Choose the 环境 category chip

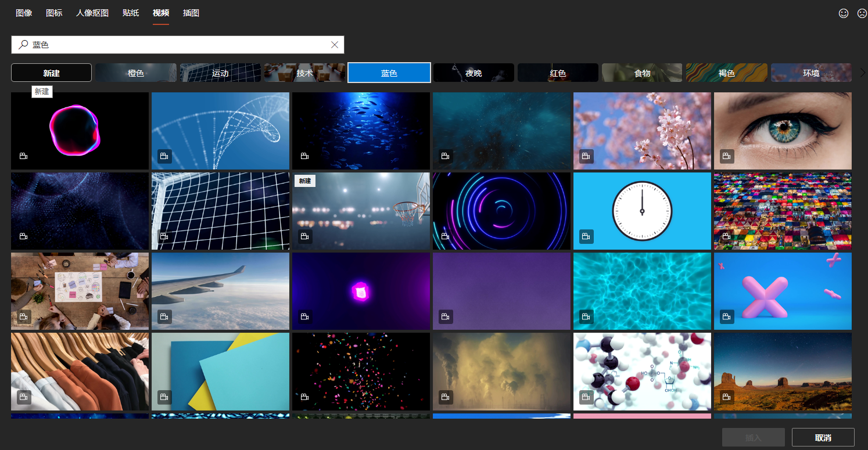[811, 73]
